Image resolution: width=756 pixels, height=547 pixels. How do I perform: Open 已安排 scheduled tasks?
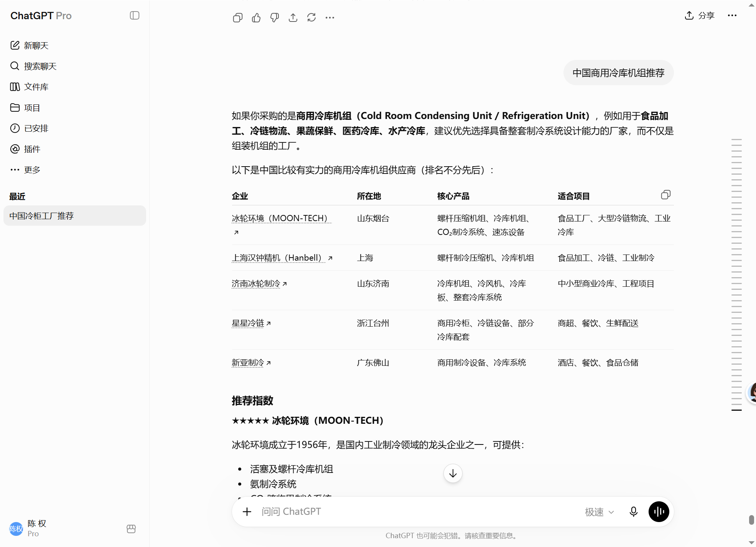pos(75,129)
